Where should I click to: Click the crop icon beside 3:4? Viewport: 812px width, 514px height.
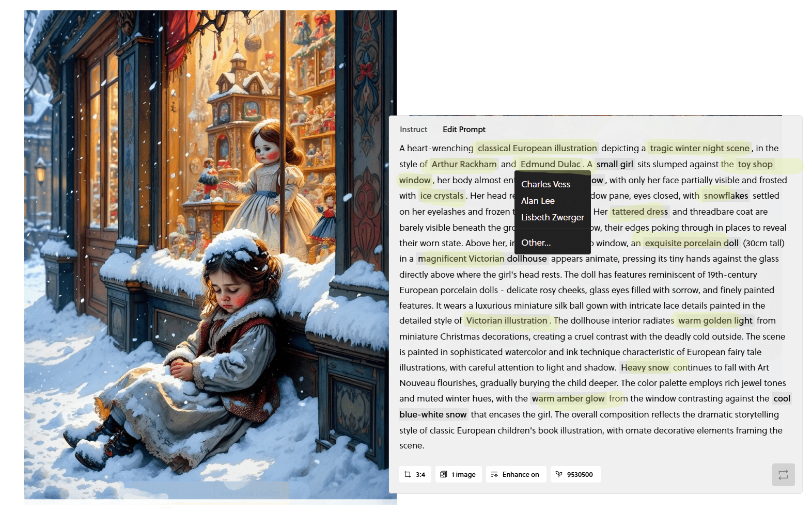(x=408, y=474)
